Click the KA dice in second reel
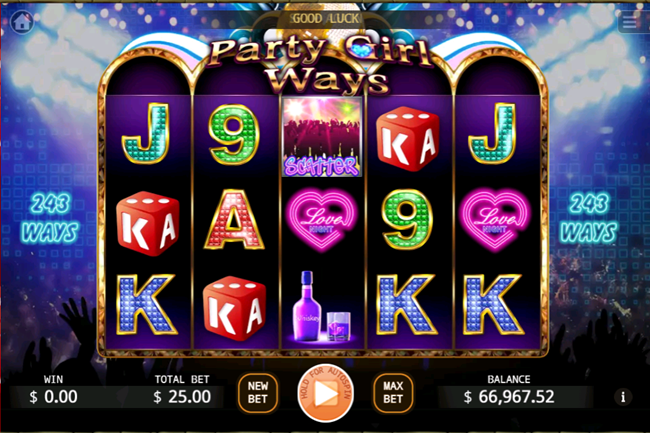Screen dimensions: 650x433 234,308
